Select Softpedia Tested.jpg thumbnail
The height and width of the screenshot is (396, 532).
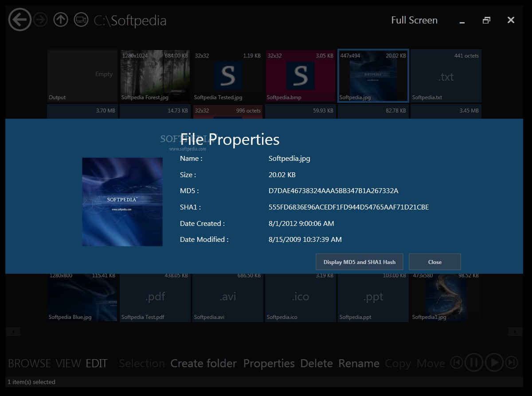[x=227, y=76]
